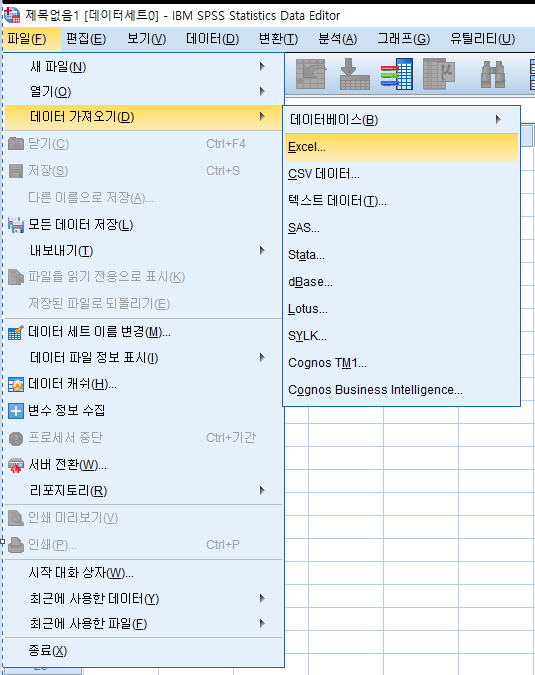Open the 편집(E) menu
Viewport: 535px width, 675px height.
coord(86,39)
